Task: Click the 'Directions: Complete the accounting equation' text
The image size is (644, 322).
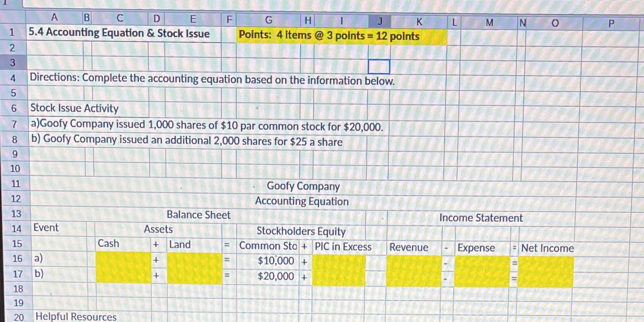Action: click(212, 79)
